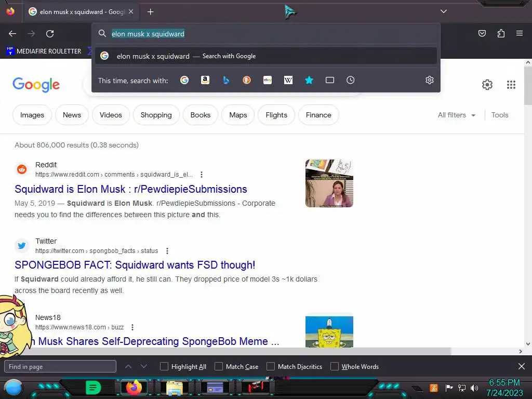Open the volume speaker tray icon
Screen dimensions: 532x399
[474, 388]
